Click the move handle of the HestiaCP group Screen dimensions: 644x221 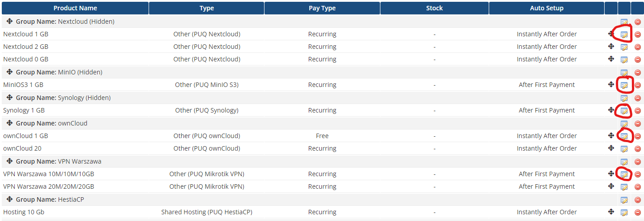(9, 199)
